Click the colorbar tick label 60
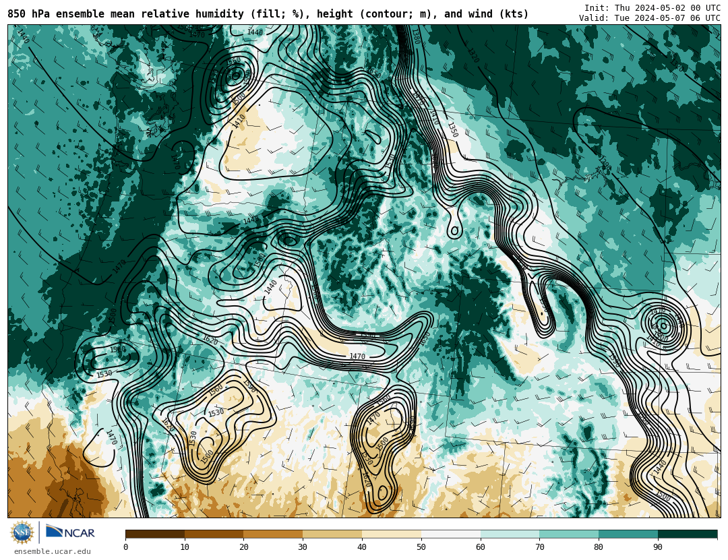The width and height of the screenshot is (728, 560). pos(481,547)
